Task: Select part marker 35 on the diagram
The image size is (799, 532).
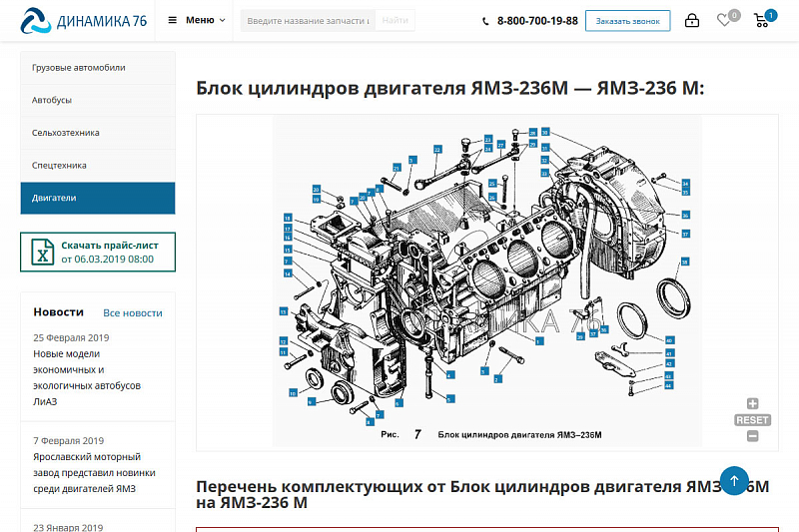Action: [686, 192]
